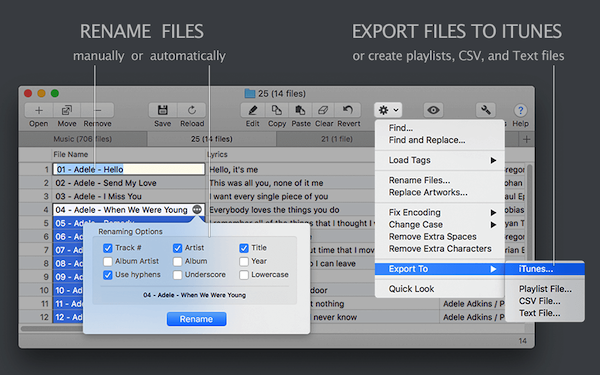600x375 pixels.
Task: Choose Quick Look menu item
Action: [x=440, y=289]
